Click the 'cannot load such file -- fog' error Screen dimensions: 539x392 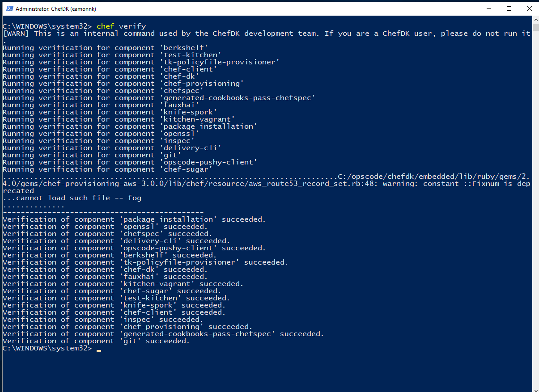[72, 198]
